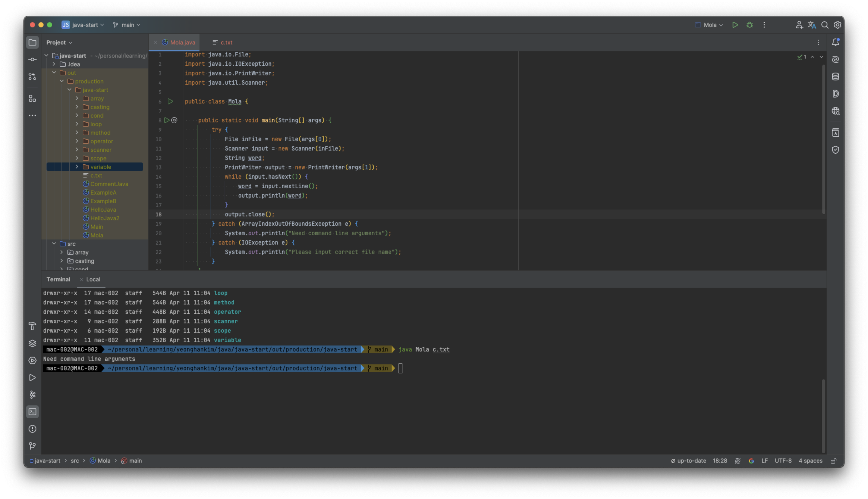Click up-to-date status indicator
Screen dimensions: 868x499
(688, 461)
